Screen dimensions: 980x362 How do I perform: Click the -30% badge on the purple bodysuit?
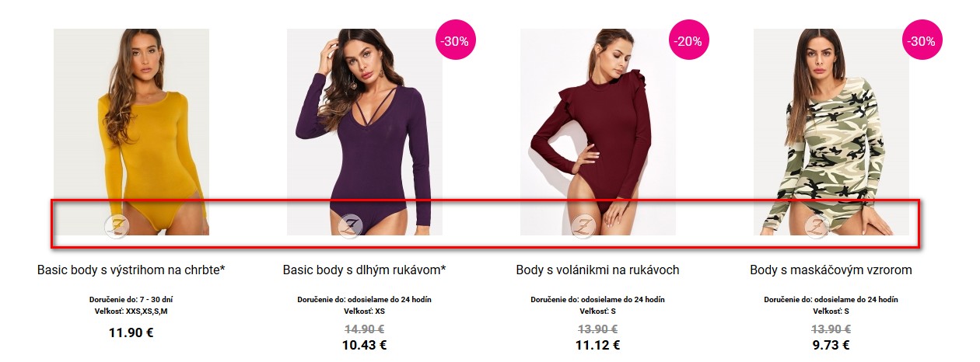455,41
